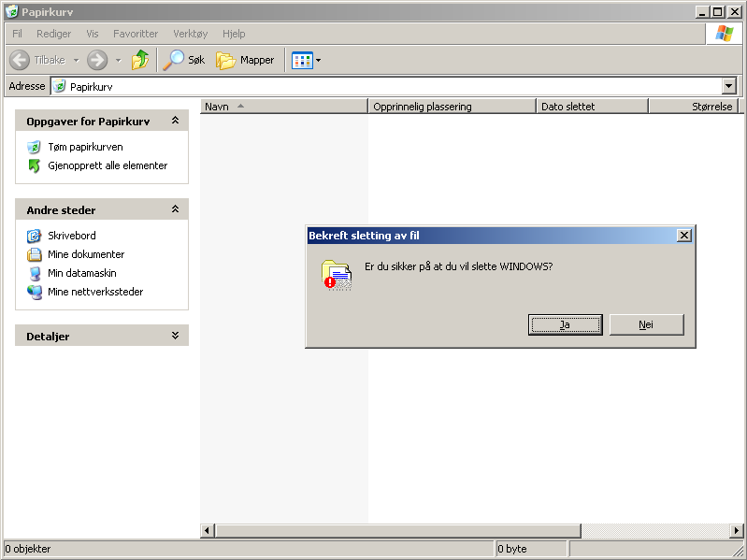The image size is (747, 560).
Task: Open the Favoritter menu
Action: [x=136, y=34]
